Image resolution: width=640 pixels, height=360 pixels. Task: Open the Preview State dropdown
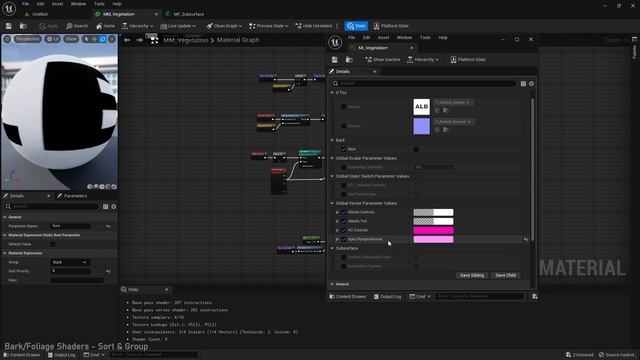(269, 26)
